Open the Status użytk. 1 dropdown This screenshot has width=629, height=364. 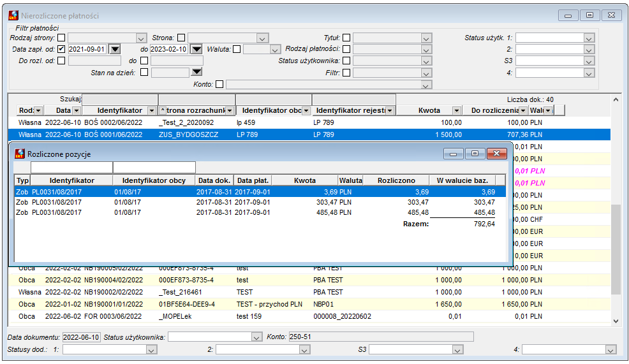pos(589,38)
